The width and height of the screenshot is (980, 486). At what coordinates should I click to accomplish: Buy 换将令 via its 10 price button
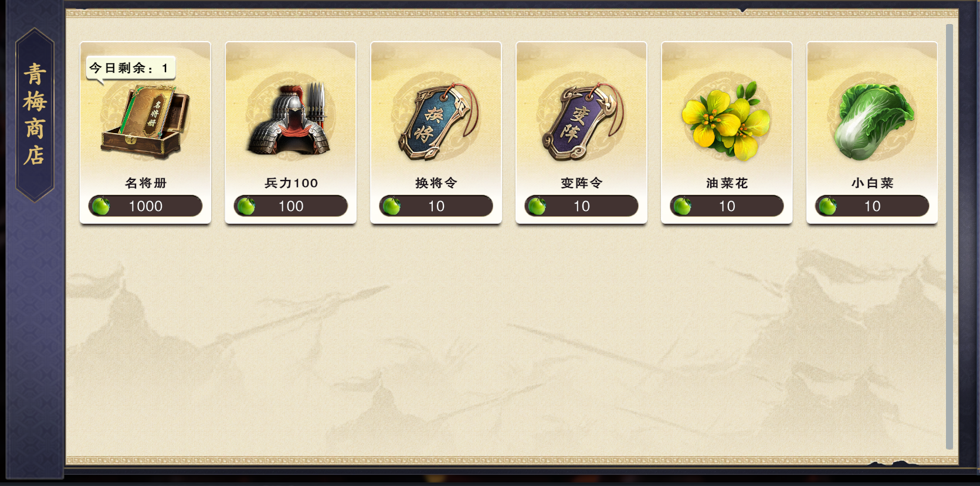tap(436, 206)
